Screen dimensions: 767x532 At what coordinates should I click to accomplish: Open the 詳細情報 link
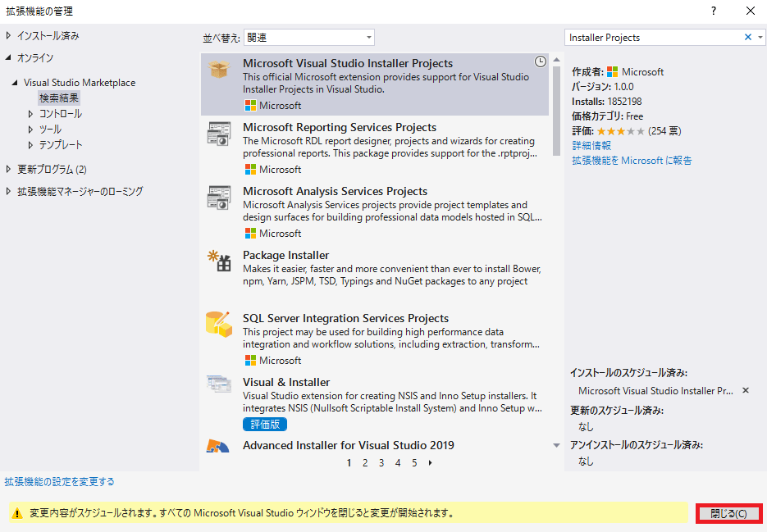click(591, 146)
